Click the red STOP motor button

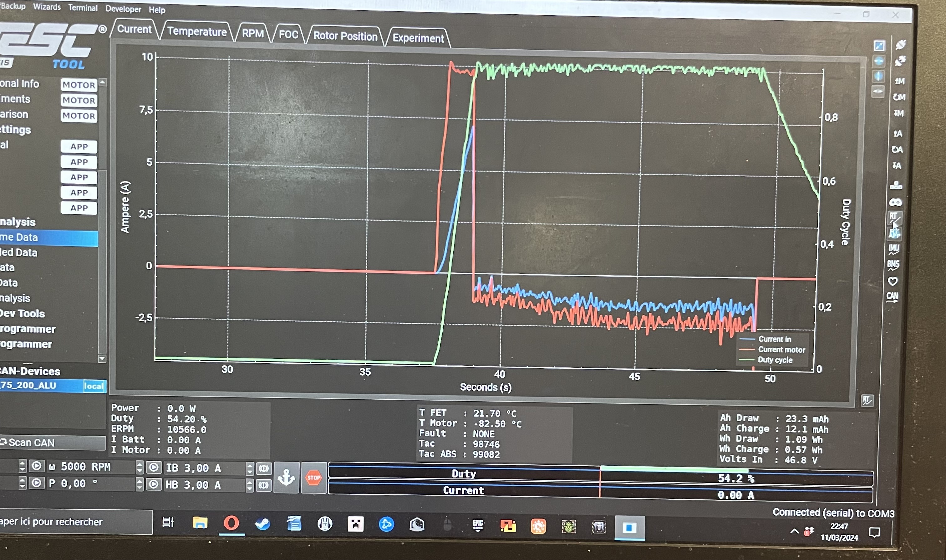click(x=313, y=478)
